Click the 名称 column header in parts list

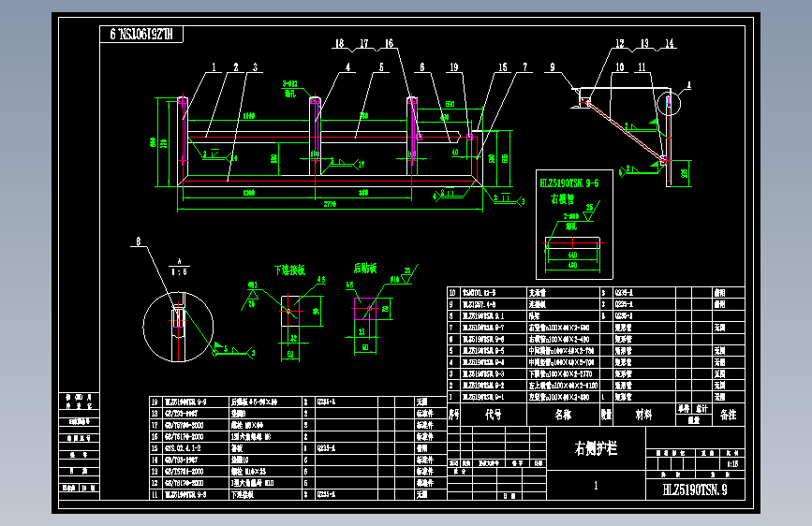click(563, 415)
